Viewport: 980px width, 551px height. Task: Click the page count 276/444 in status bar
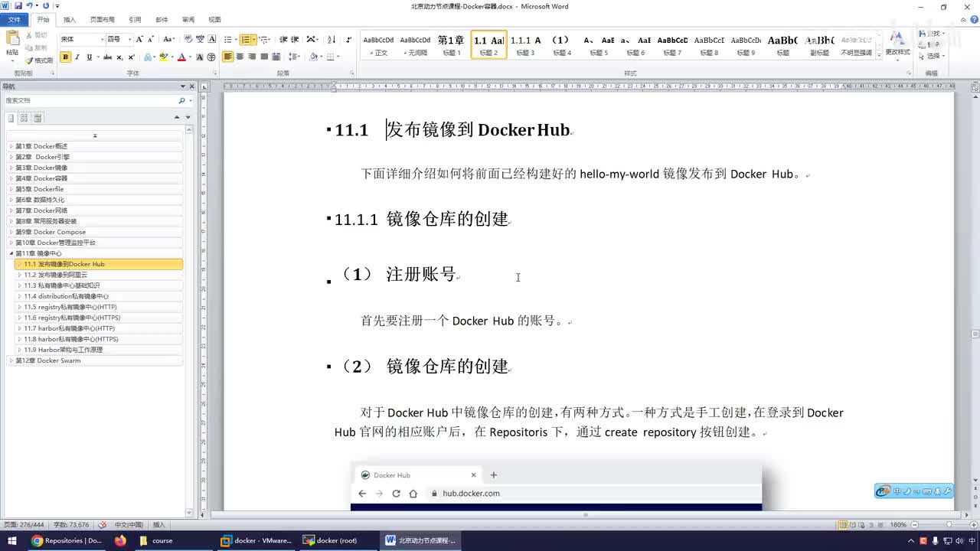[x=23, y=525]
